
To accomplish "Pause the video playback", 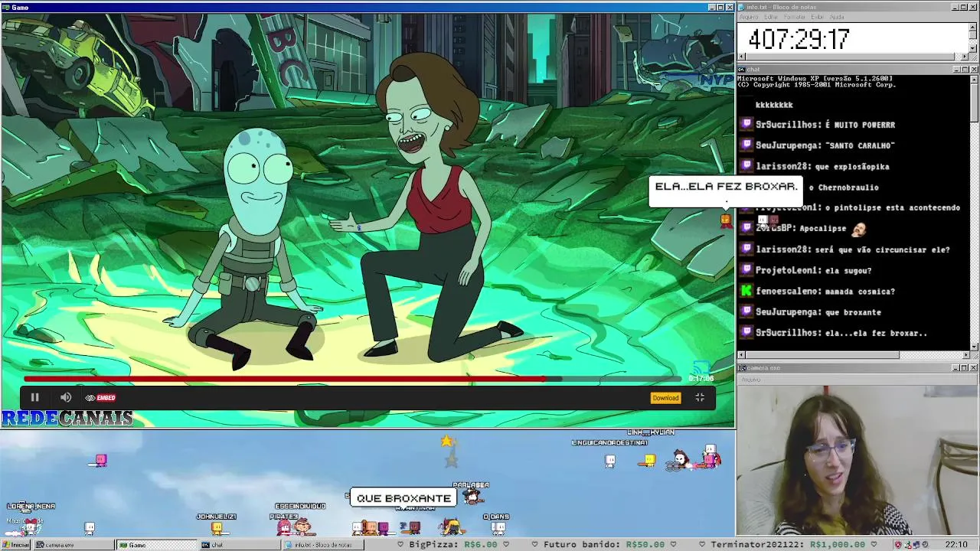I will (x=34, y=397).
